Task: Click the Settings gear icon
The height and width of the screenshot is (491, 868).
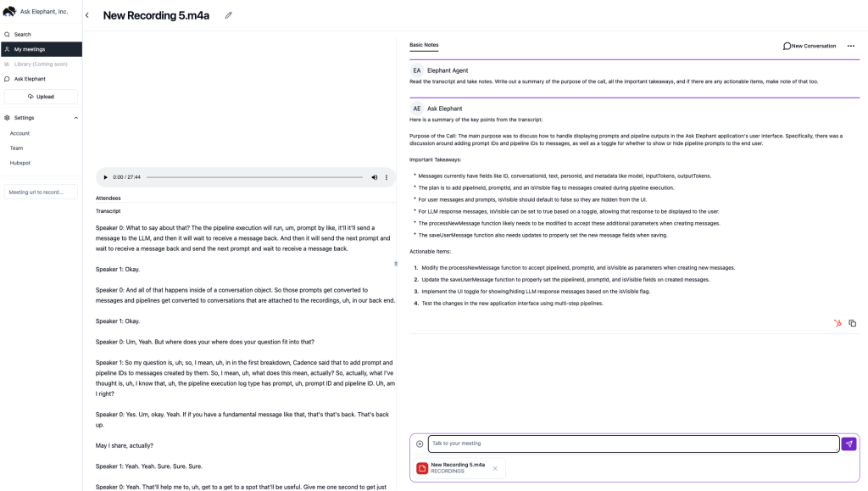Action: [7, 118]
